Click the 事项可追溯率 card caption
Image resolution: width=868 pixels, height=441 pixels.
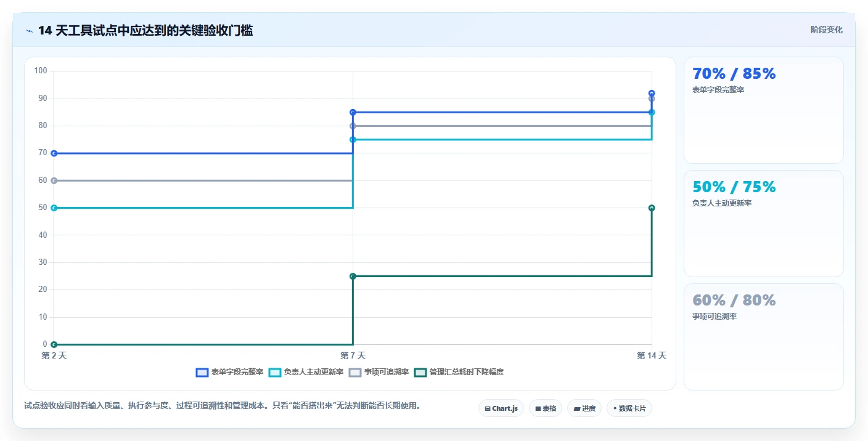point(714,317)
